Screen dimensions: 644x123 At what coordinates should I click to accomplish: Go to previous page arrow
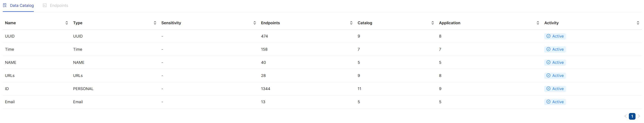tap(626, 116)
